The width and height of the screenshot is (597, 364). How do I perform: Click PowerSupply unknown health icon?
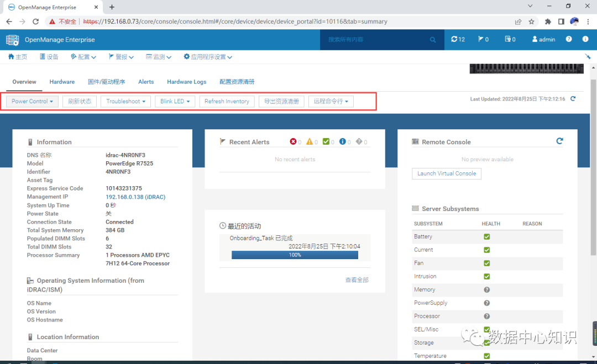pyautogui.click(x=486, y=303)
